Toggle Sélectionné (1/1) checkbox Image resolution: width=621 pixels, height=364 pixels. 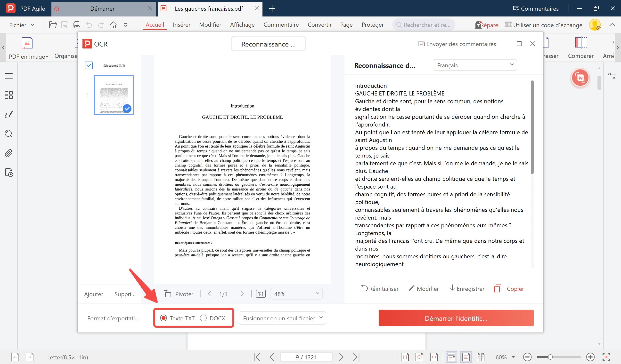click(x=89, y=65)
